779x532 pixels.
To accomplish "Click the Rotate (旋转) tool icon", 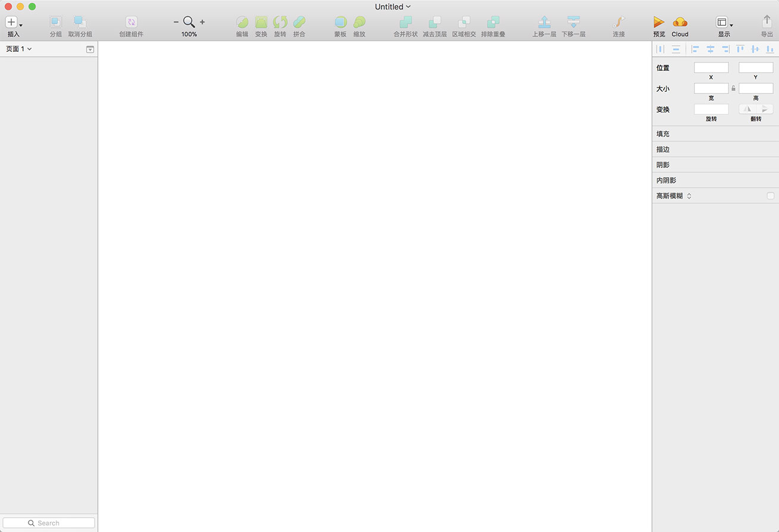I will point(280,23).
